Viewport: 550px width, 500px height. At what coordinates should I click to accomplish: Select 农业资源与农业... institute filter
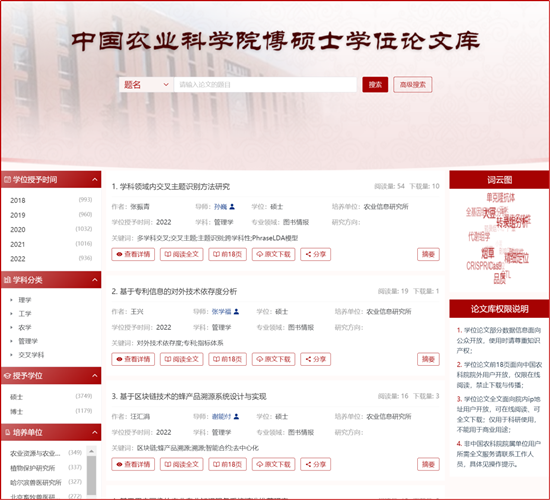point(35,453)
